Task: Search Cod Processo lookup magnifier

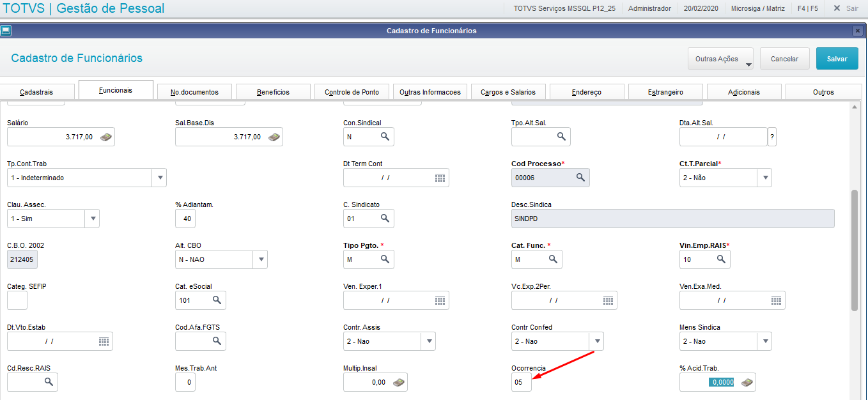Action: [x=580, y=178]
